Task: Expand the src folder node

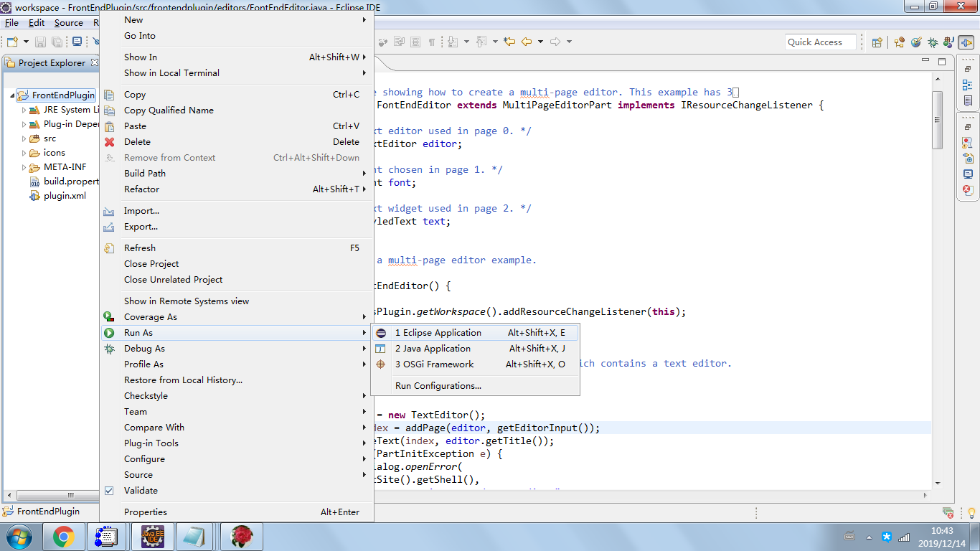Action: click(24, 138)
